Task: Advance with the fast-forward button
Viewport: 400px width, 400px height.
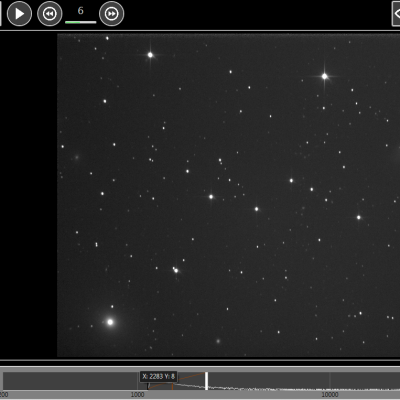Action: tap(111, 14)
